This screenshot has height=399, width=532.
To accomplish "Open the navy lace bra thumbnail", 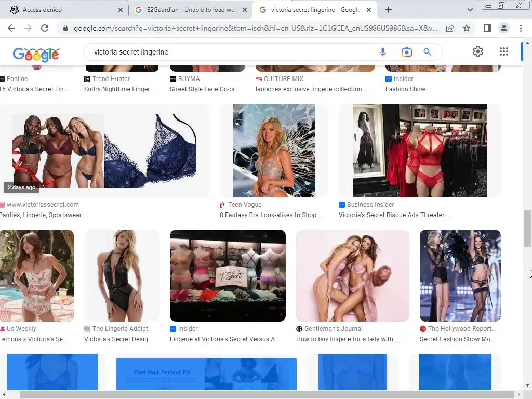I will (104, 151).
